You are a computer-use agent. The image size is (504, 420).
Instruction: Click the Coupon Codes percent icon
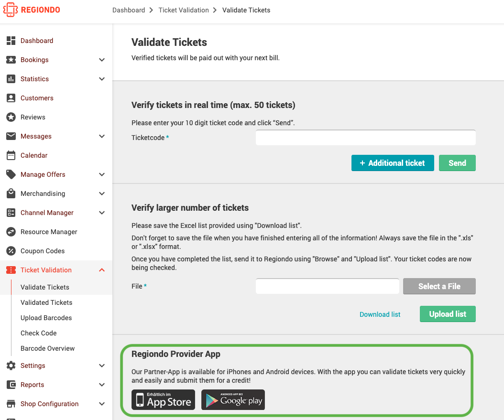[x=11, y=251]
